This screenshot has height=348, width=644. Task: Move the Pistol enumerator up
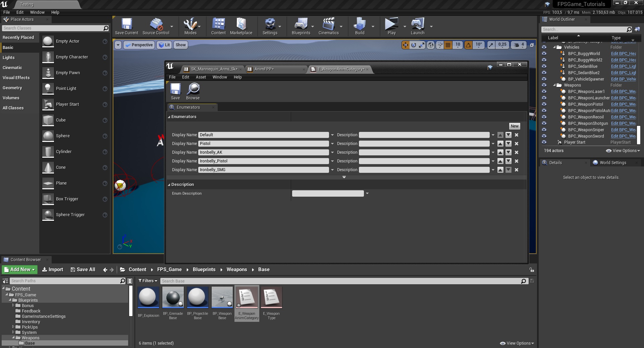tap(500, 144)
